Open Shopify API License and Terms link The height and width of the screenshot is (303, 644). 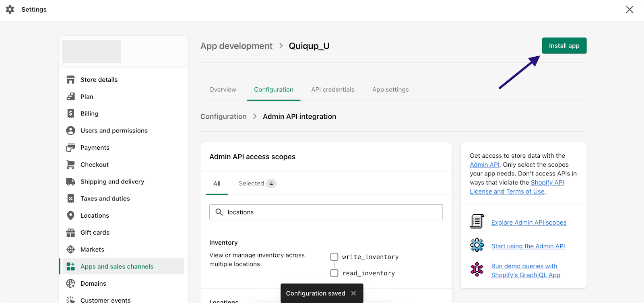(x=517, y=187)
